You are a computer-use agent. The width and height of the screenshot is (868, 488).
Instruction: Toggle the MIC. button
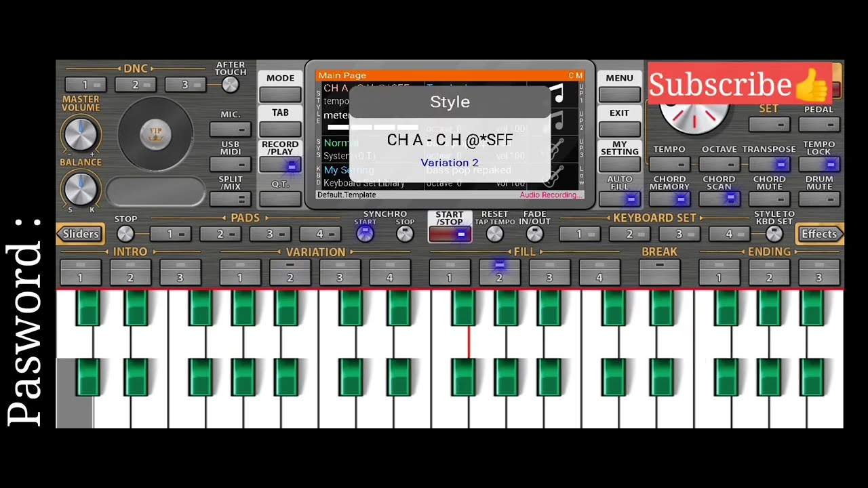231,129
